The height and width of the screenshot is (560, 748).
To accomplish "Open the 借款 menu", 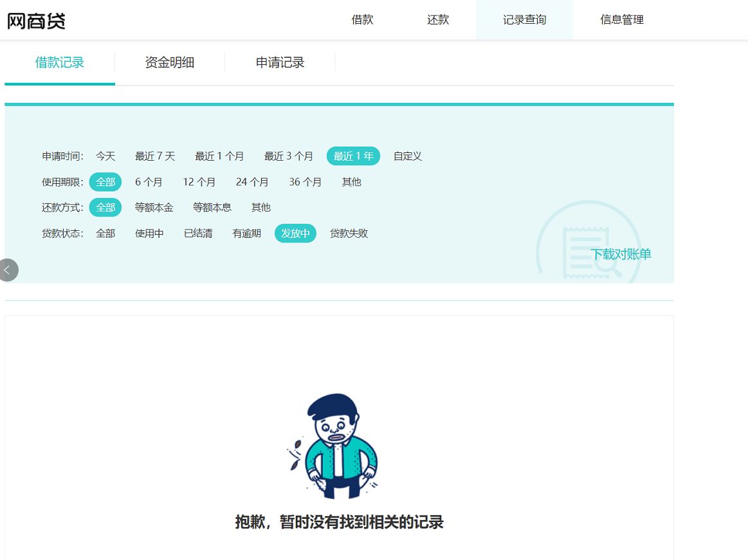I will [362, 20].
